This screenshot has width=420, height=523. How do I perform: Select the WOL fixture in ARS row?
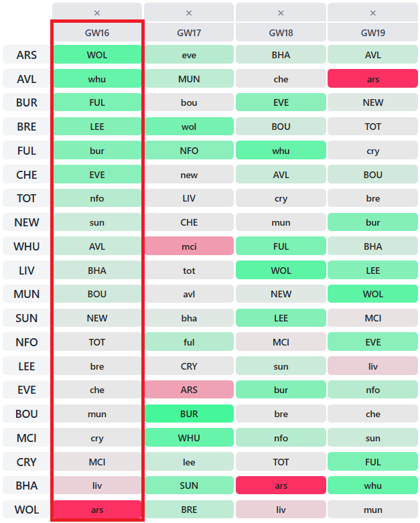[97, 55]
